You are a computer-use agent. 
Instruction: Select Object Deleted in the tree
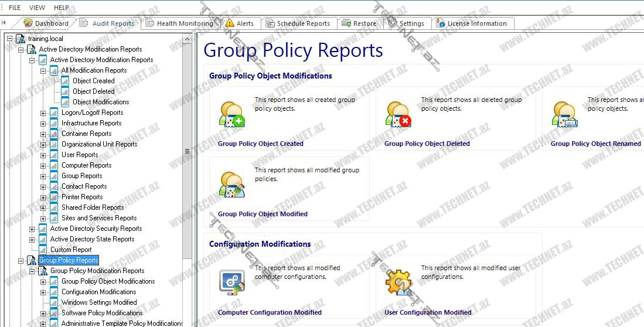click(93, 91)
